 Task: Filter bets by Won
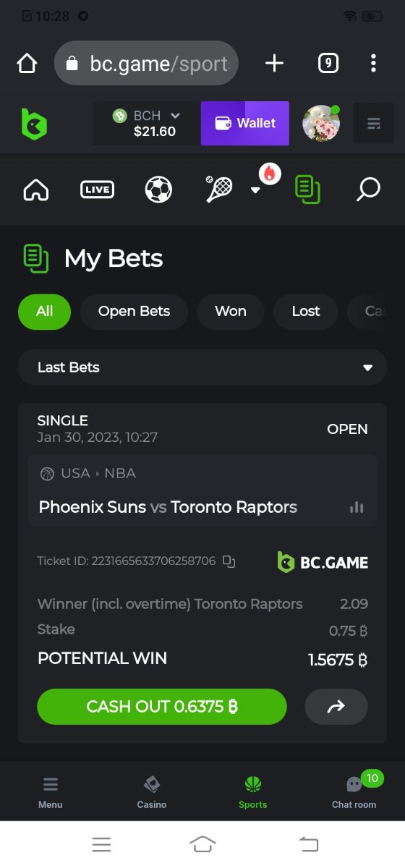click(231, 312)
